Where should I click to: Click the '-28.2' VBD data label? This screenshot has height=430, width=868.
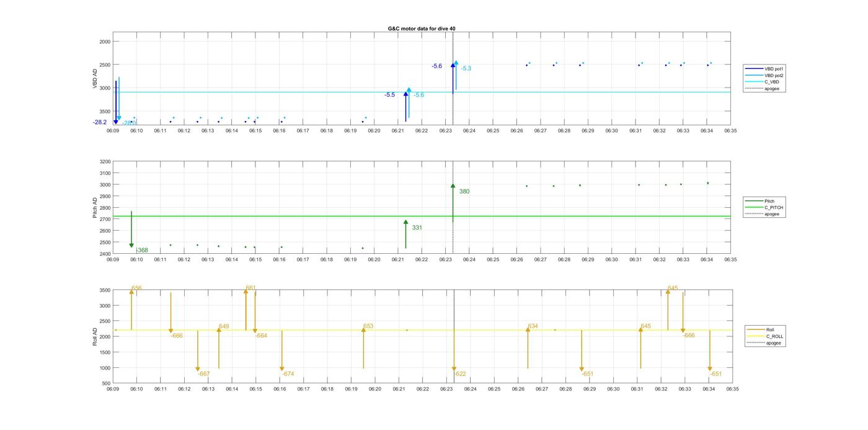pos(100,122)
